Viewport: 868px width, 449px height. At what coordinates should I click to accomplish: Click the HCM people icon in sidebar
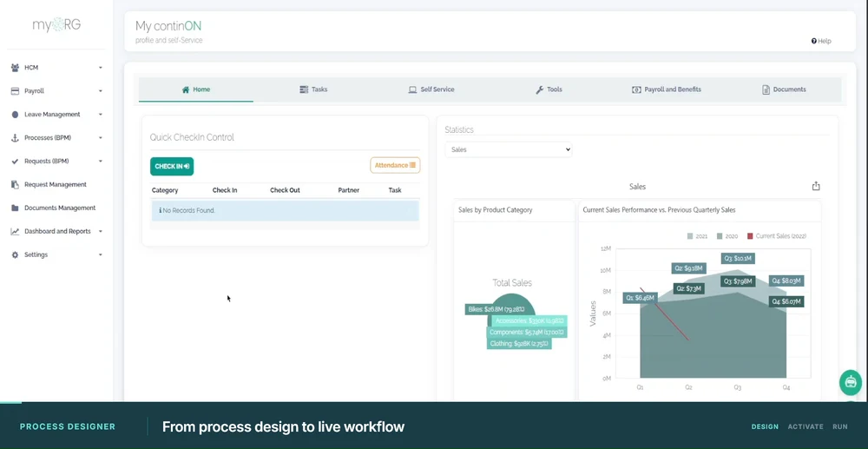[15, 68]
